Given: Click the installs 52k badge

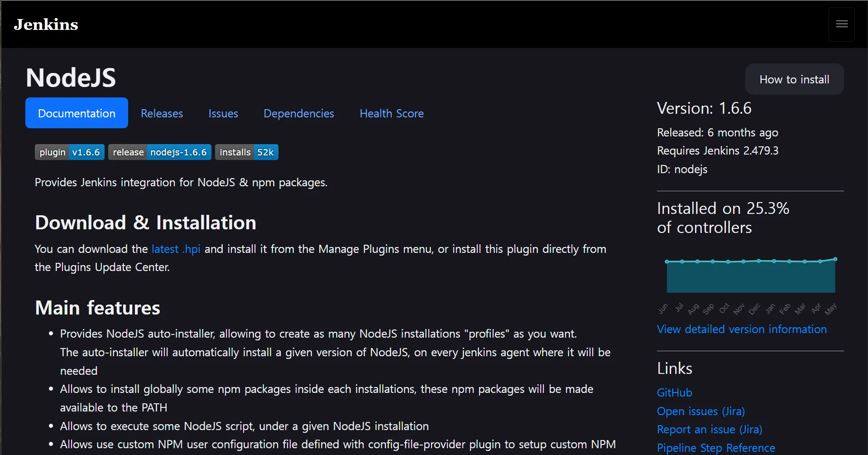Looking at the screenshot, I should click(247, 152).
